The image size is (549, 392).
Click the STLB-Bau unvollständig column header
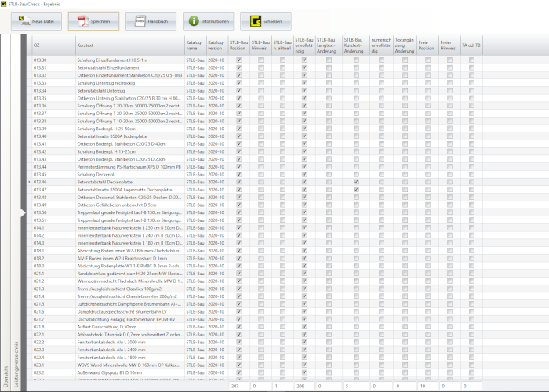pyautogui.click(x=304, y=45)
